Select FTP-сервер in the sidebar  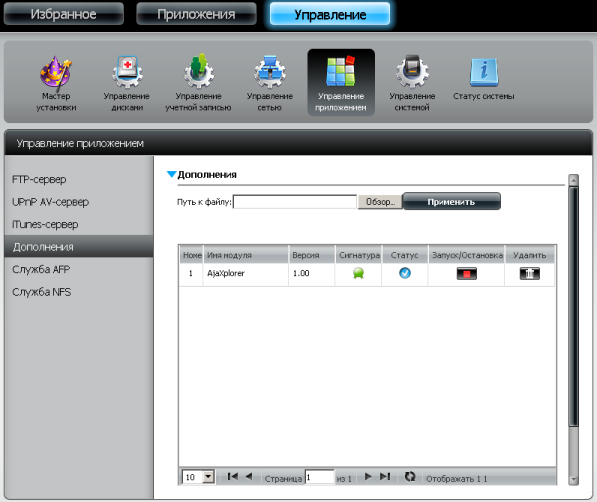[39, 179]
